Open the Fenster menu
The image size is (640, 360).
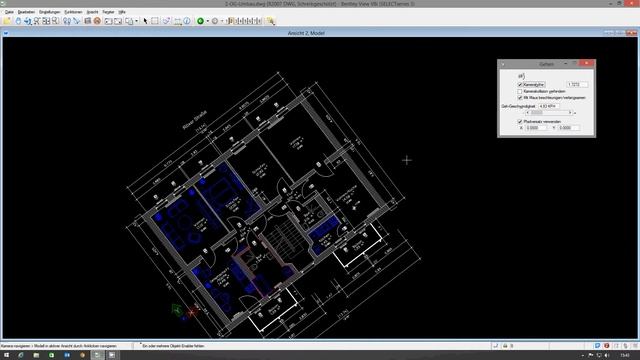click(108, 12)
